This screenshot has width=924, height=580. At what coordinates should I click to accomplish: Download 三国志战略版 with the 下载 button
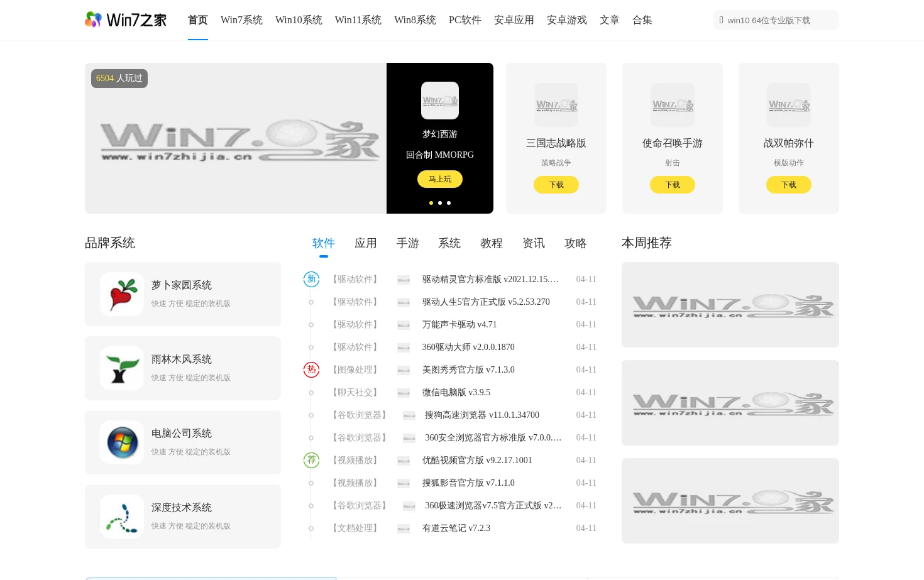(x=556, y=185)
